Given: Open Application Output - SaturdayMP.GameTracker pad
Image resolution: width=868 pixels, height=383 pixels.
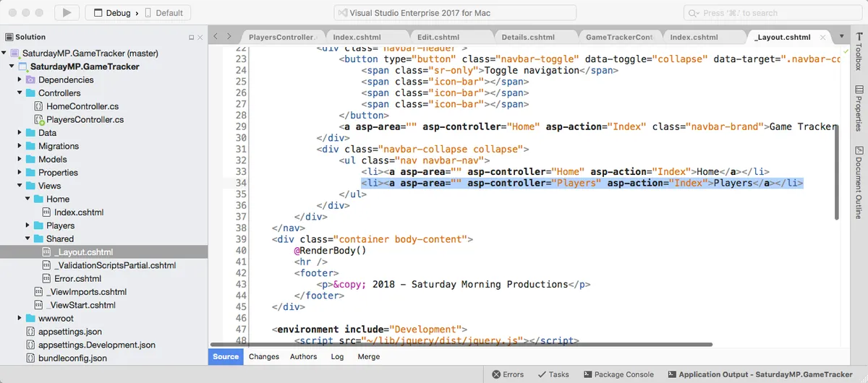Looking at the screenshot, I should [x=760, y=374].
